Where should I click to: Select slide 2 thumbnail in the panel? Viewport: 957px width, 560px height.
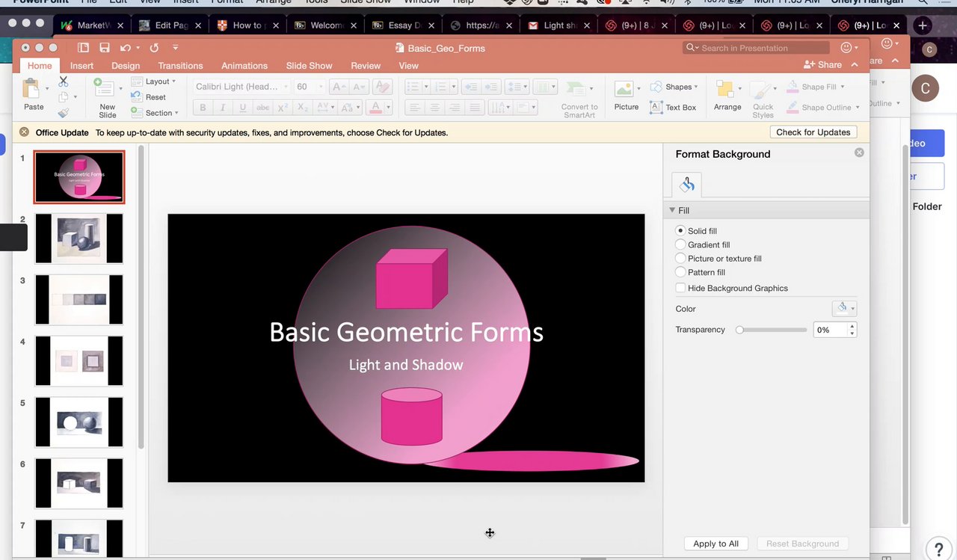79,239
